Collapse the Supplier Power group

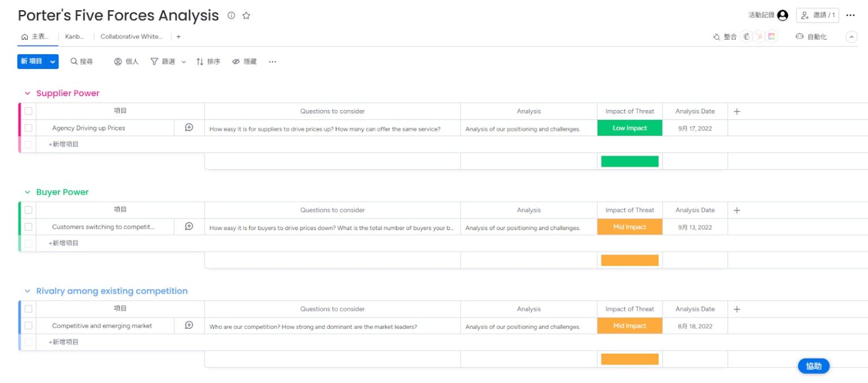click(x=27, y=93)
